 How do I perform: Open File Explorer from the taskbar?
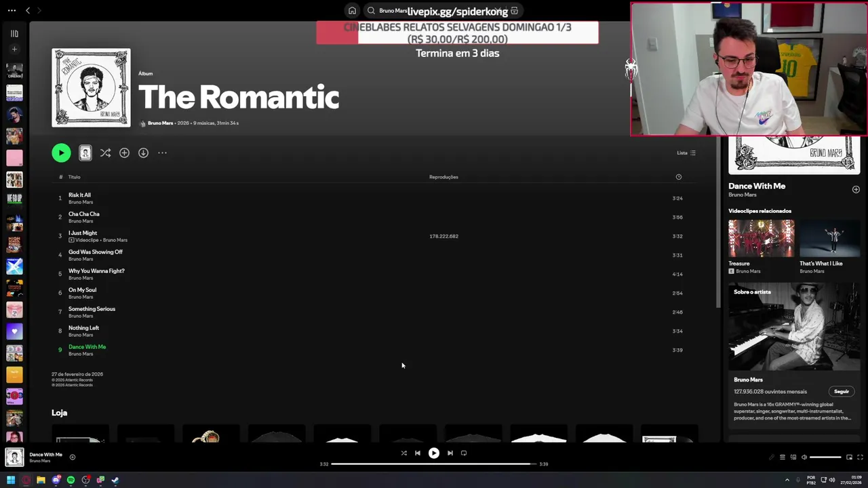(41, 480)
